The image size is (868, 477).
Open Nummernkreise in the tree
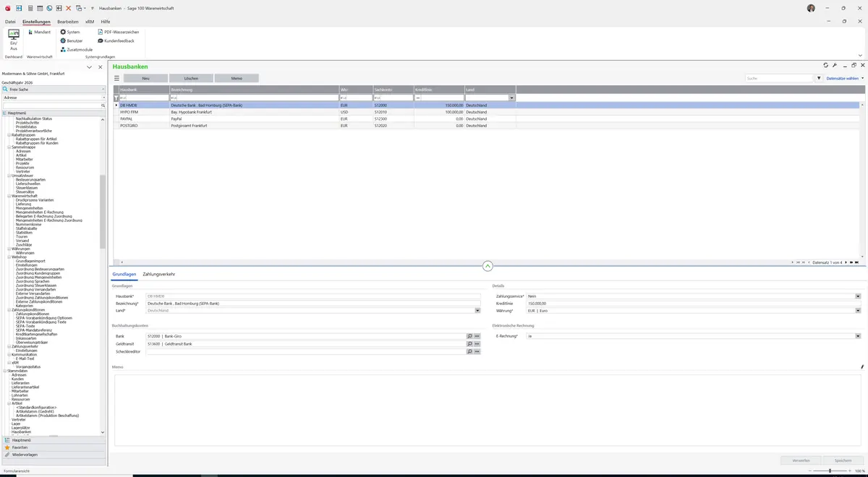(29, 224)
